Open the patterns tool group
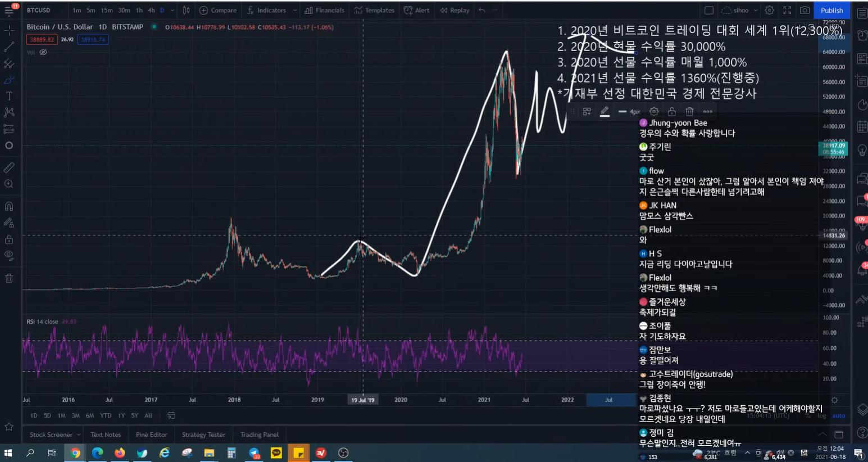This screenshot has height=462, width=868. [9, 112]
